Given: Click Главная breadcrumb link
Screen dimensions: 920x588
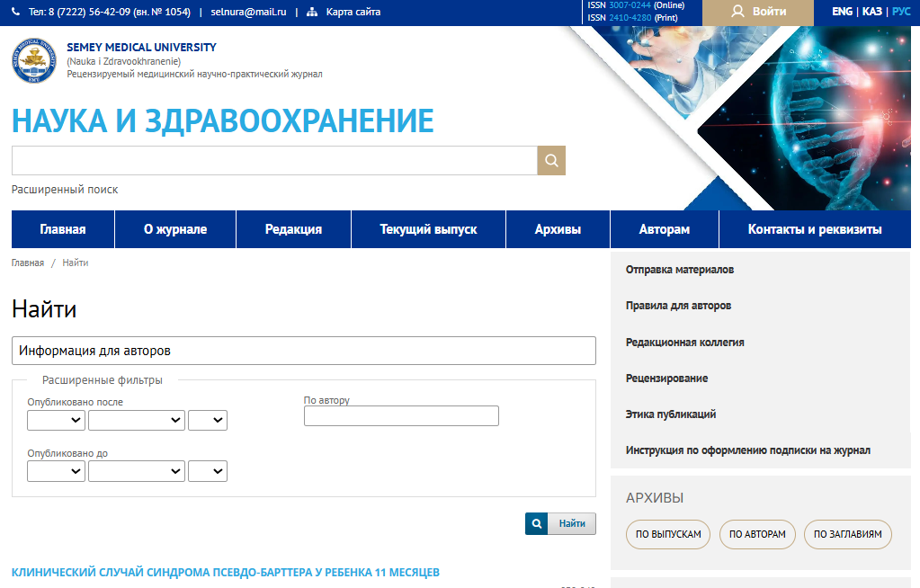Looking at the screenshot, I should (x=28, y=263).
